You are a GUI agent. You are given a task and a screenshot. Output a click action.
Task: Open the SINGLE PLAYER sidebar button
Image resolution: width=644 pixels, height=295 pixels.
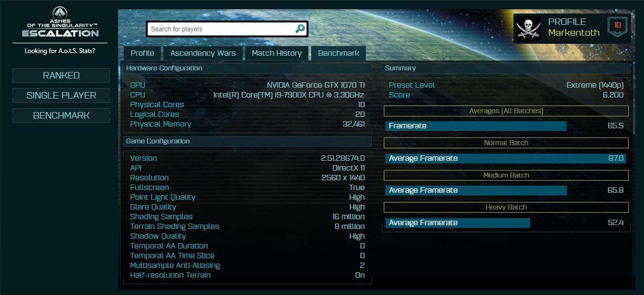pos(61,96)
